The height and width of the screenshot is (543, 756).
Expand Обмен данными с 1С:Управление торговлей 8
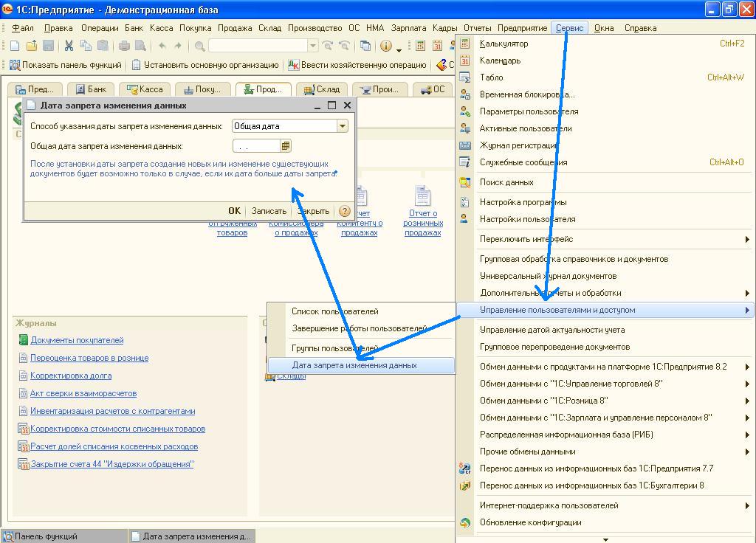point(605,384)
